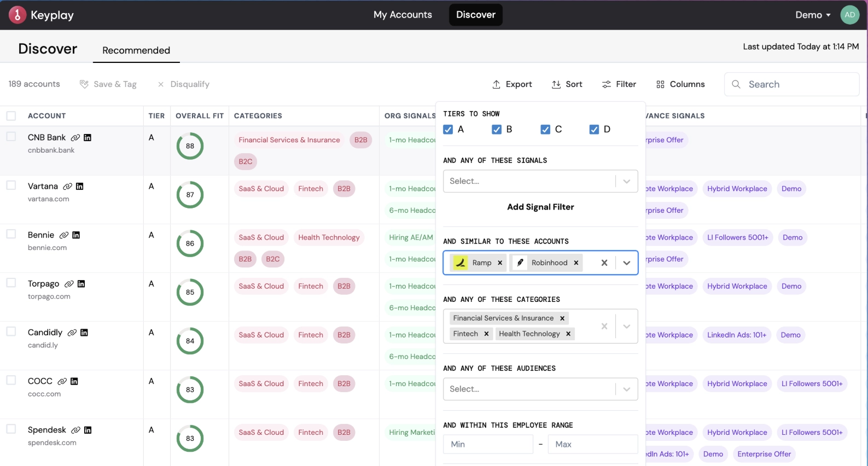Click the AD user avatar
Image resolution: width=868 pixels, height=466 pixels.
coord(850,15)
